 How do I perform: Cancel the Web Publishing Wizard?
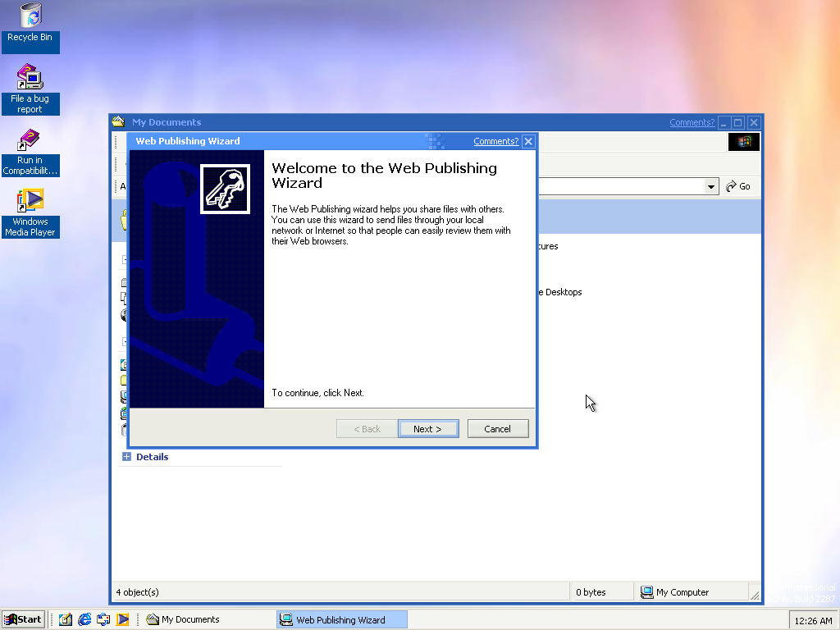click(498, 428)
